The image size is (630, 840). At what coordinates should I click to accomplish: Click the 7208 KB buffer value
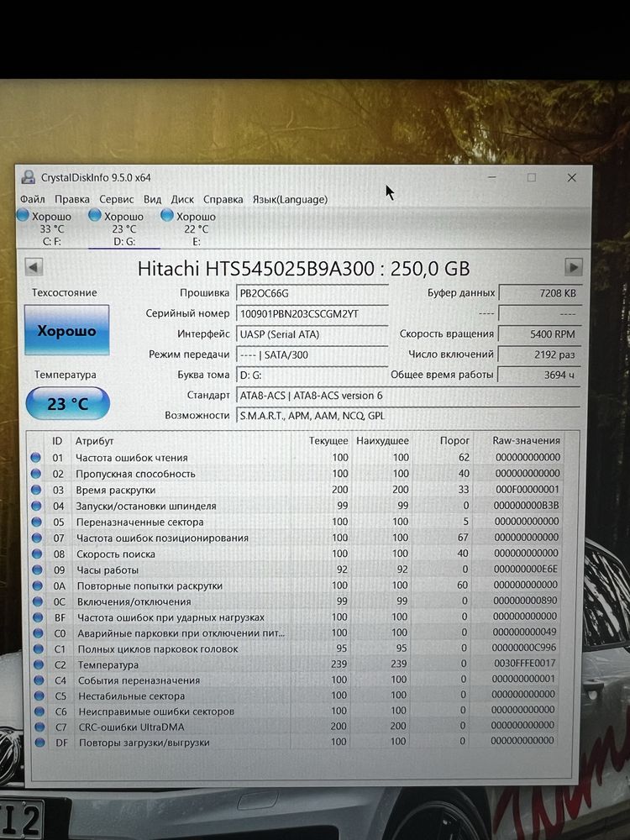(x=539, y=293)
